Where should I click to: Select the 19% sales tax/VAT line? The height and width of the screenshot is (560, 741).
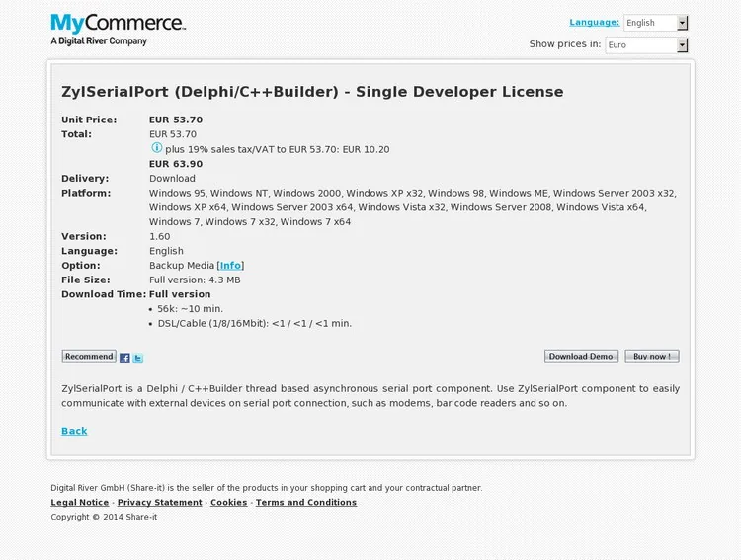pos(278,150)
